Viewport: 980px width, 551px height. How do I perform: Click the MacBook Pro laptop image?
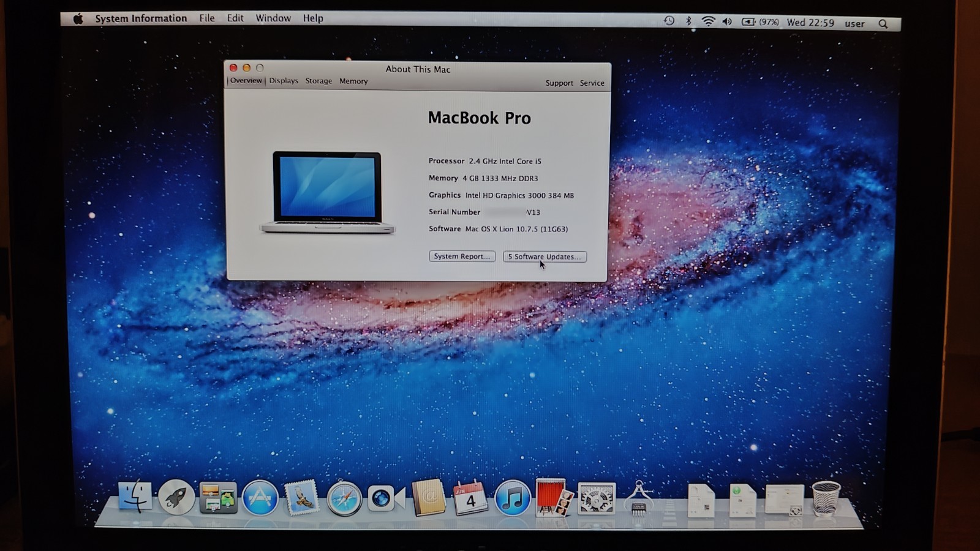click(x=327, y=193)
